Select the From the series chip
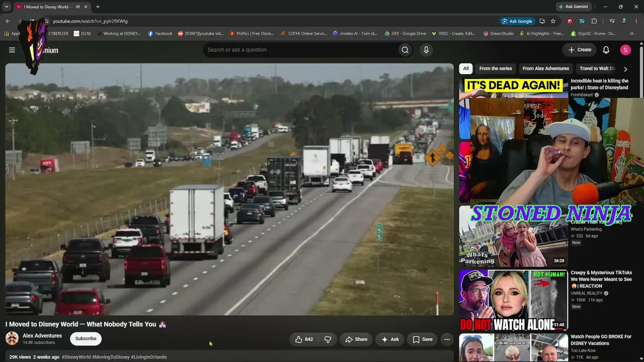This screenshot has width=644, height=362. 496,69
